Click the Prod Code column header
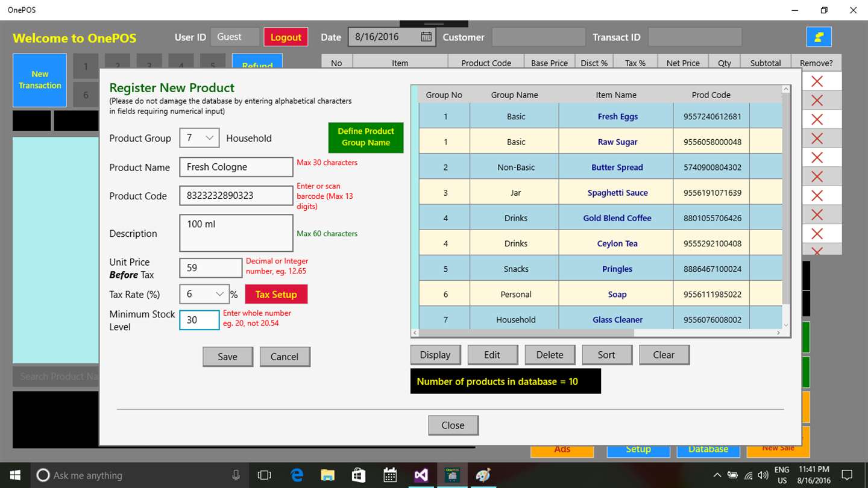 point(711,95)
